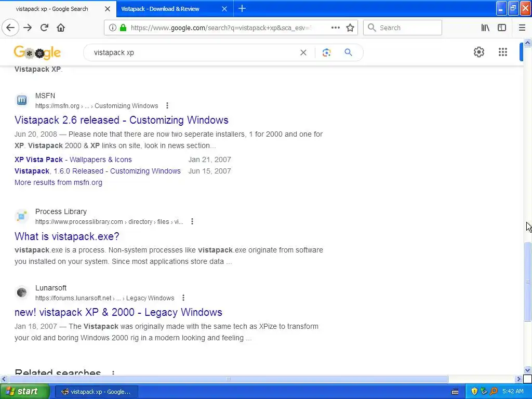Viewport: 532px width, 399px height.
Task: Open more options for Process Library result
Action: tap(192, 221)
